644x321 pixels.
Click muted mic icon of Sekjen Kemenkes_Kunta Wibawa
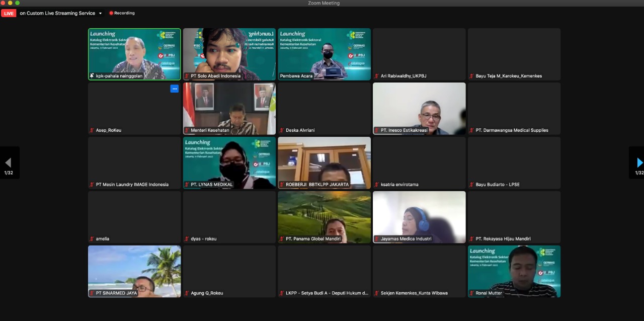(x=377, y=293)
